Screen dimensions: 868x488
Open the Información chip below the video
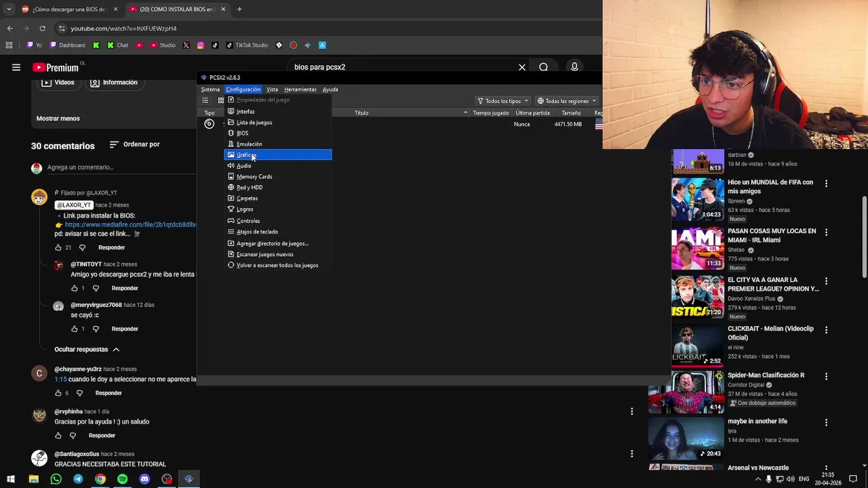click(114, 83)
